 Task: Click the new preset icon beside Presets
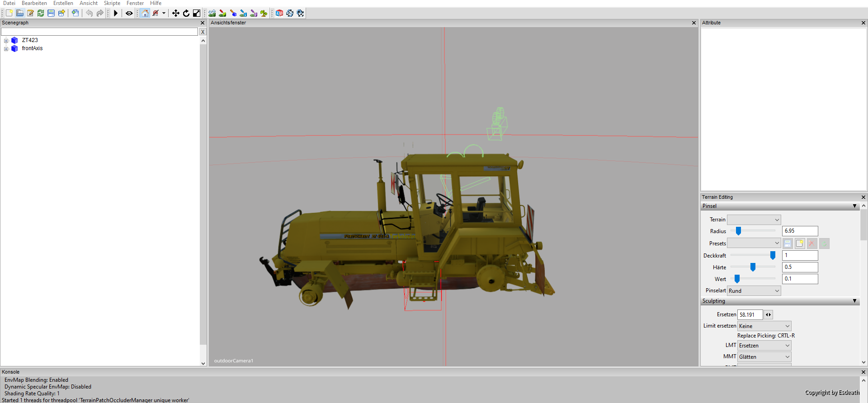(x=800, y=244)
